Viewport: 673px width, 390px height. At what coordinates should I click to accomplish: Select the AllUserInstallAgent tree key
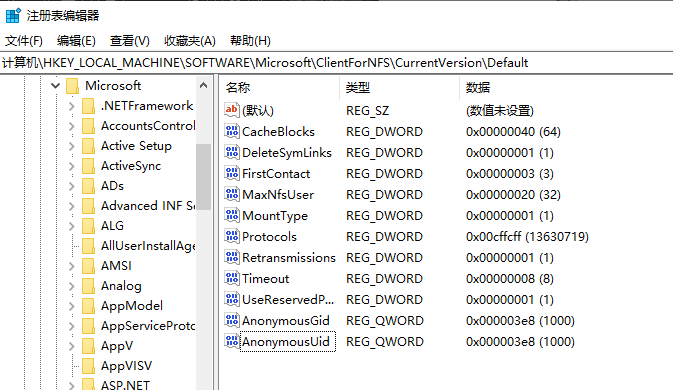(x=148, y=246)
